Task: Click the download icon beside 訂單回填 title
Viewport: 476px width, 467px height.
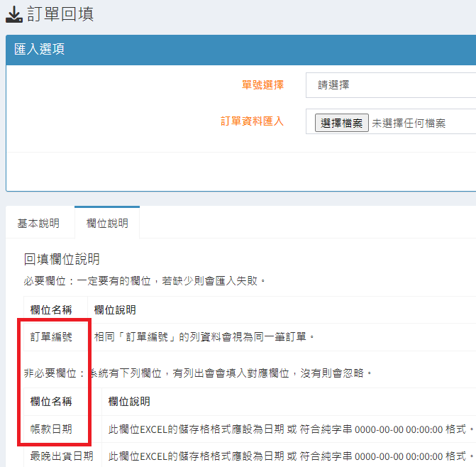Action: pyautogui.click(x=13, y=14)
